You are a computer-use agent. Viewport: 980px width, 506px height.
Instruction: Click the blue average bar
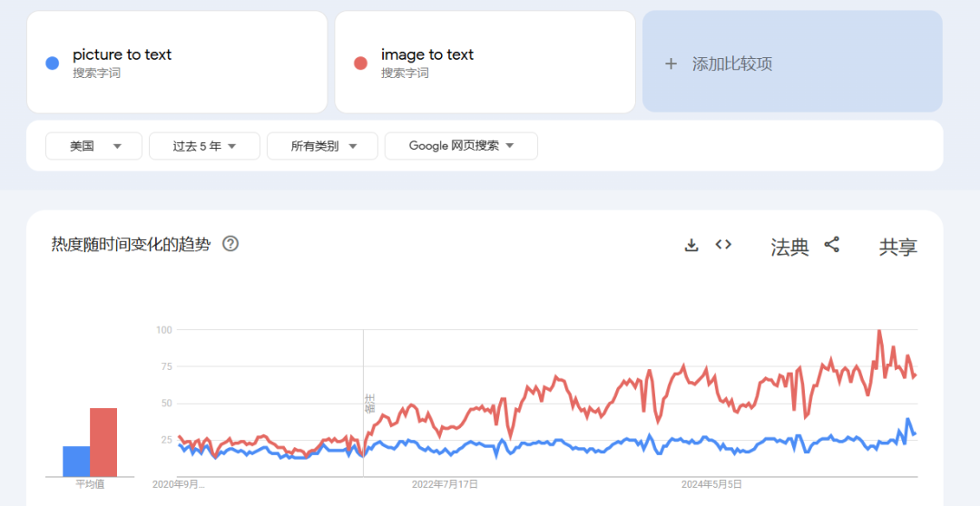tap(76, 461)
